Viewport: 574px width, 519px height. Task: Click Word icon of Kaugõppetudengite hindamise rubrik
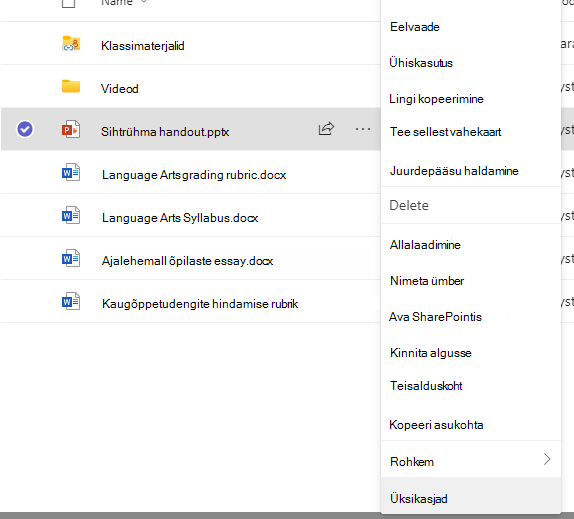click(x=71, y=301)
